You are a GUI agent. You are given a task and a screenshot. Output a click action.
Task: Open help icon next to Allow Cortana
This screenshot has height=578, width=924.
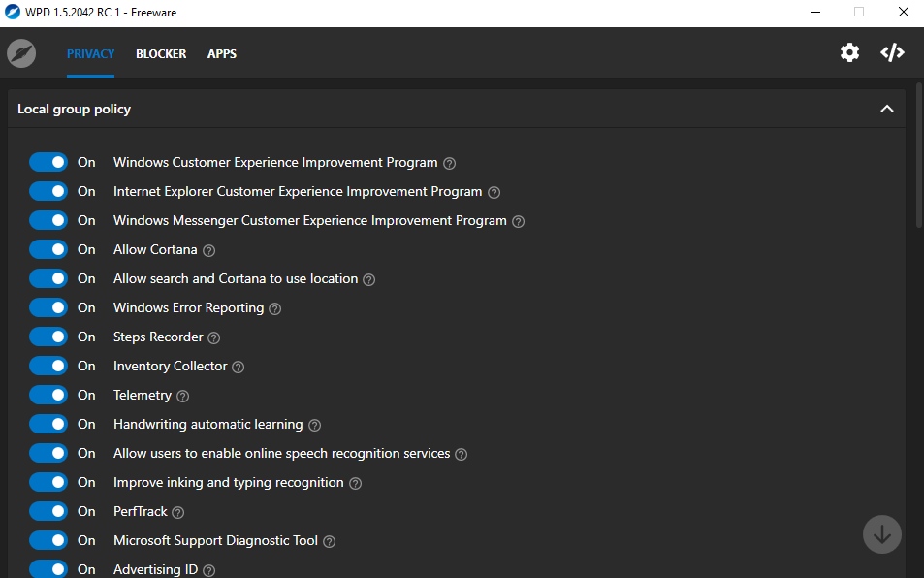coord(208,250)
